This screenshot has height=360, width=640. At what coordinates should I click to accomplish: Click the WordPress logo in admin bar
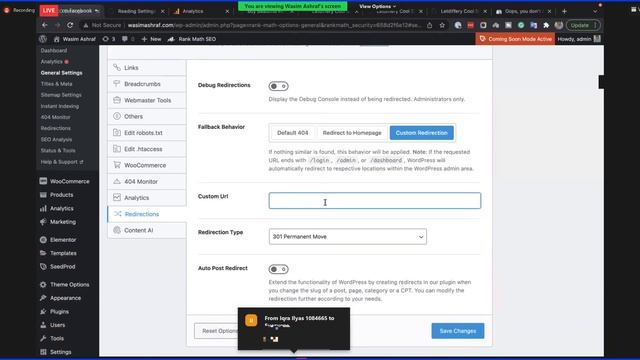pyautogui.click(x=43, y=39)
